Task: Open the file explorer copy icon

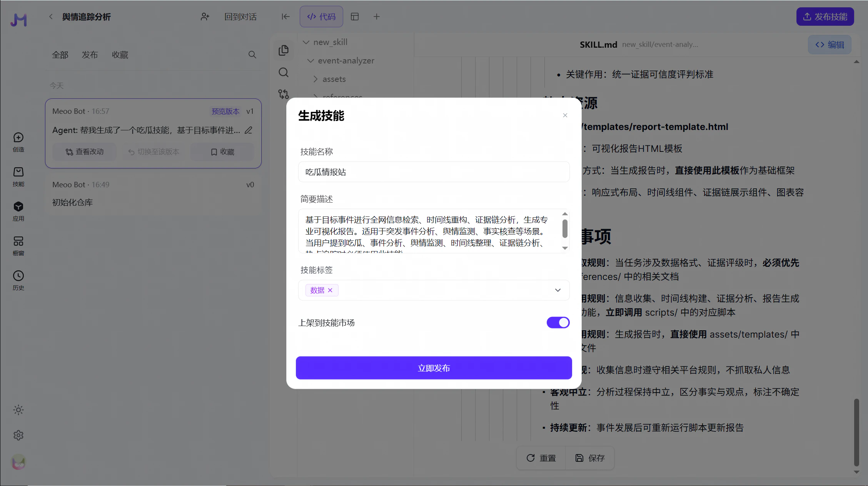Action: tap(284, 50)
